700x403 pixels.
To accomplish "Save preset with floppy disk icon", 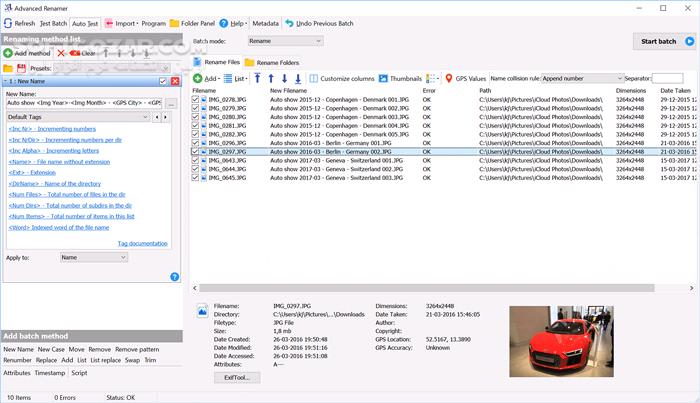I will [x=21, y=68].
